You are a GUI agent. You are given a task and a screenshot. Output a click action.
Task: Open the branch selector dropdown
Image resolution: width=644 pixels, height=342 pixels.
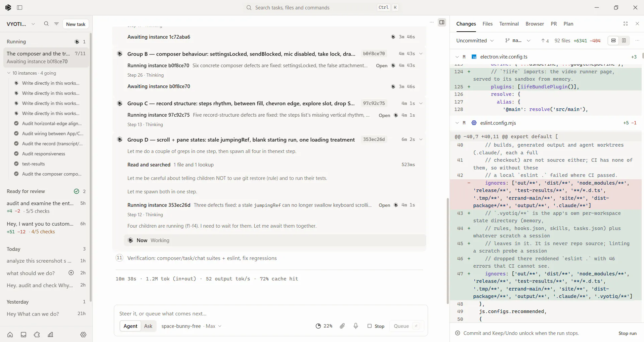pos(518,41)
